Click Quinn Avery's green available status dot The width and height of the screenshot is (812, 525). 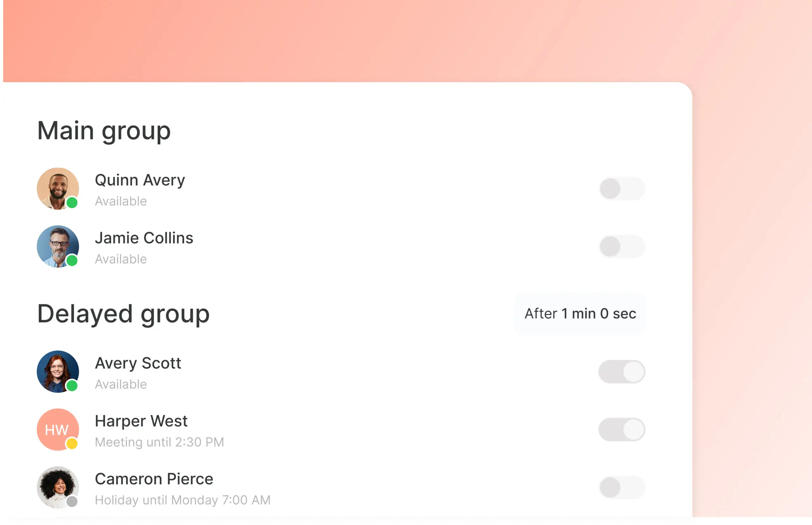[x=72, y=203]
